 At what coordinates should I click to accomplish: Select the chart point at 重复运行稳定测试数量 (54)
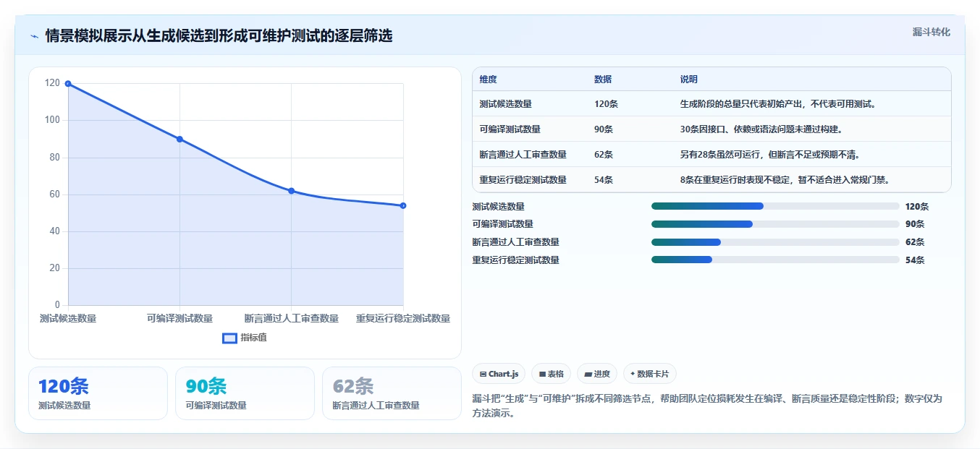coord(403,205)
